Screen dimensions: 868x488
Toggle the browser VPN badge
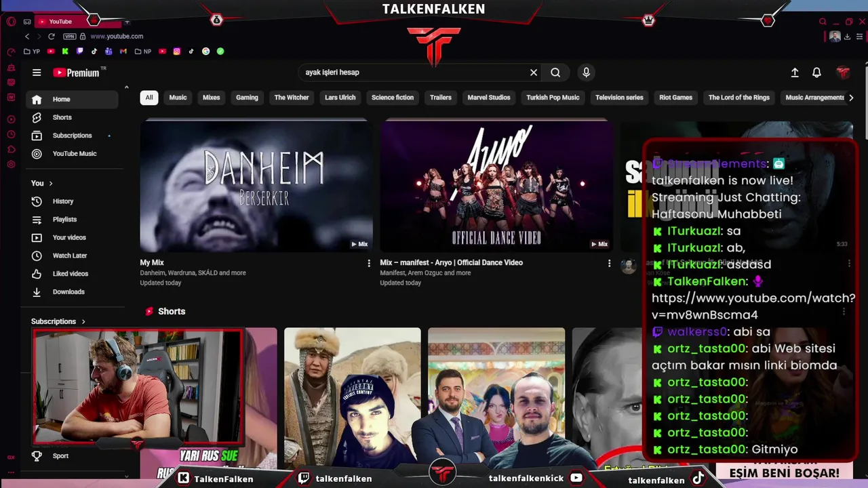point(69,37)
